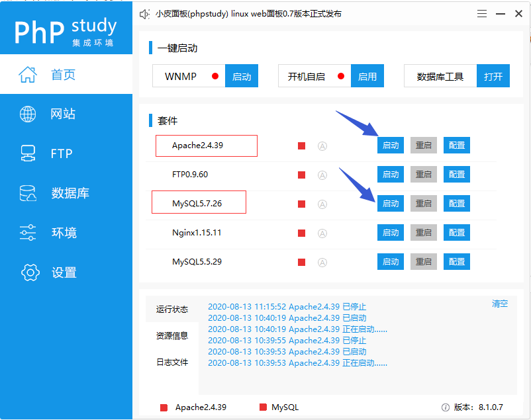Open the hamburger menu icon
The width and height of the screenshot is (531, 420).
click(482, 13)
